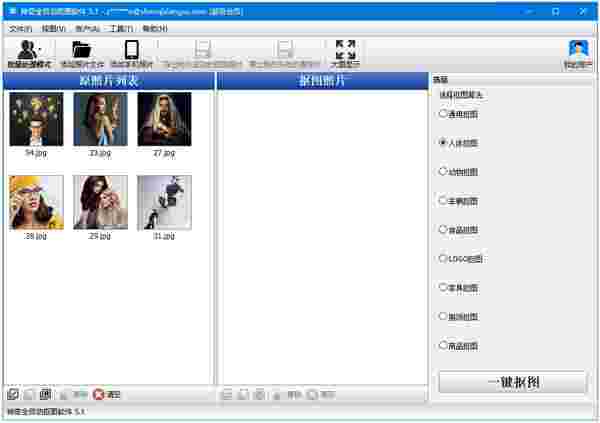Select the 商品抠图 product matting radio option

443,345
